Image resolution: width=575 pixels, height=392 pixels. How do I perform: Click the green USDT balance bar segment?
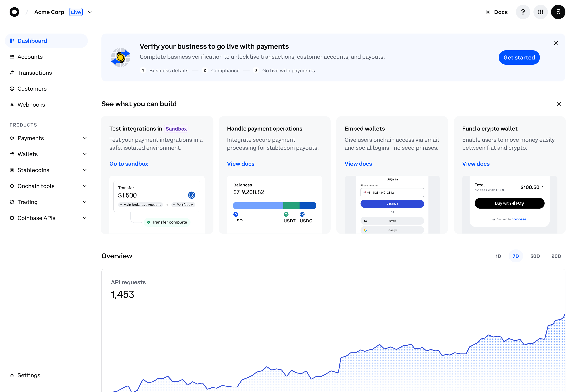click(291, 206)
